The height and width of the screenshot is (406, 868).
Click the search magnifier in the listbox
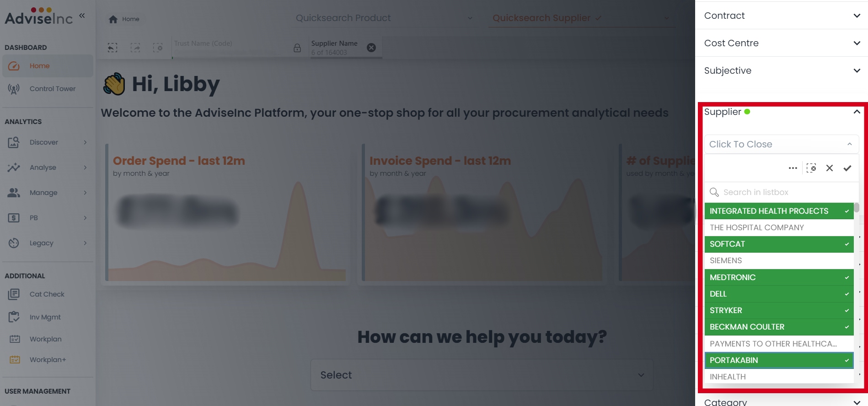point(714,192)
